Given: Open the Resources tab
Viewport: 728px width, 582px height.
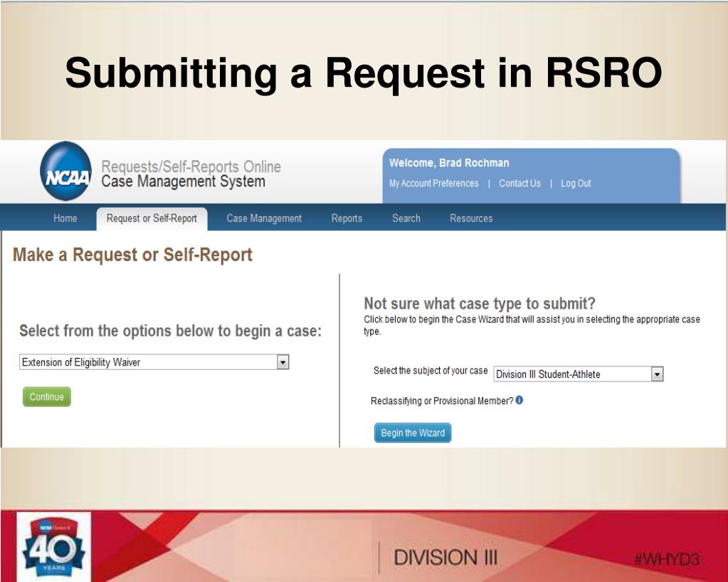Looking at the screenshot, I should click(471, 218).
